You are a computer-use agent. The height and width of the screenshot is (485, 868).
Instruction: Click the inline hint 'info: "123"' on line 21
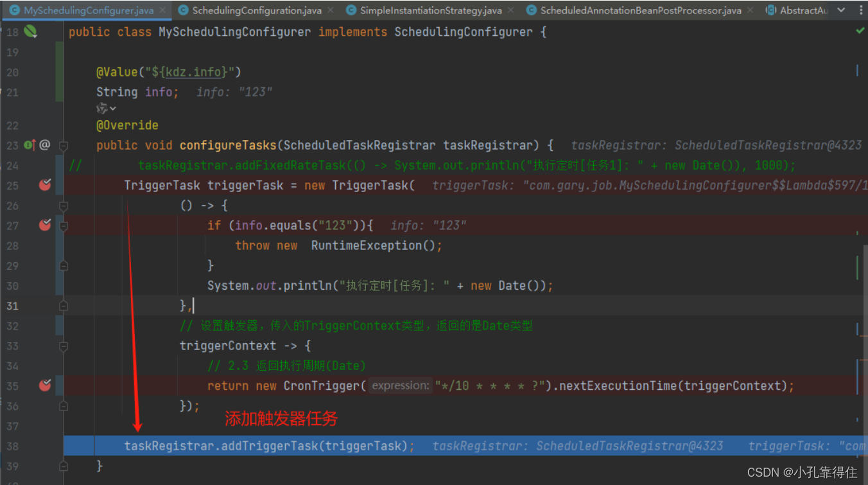pos(234,92)
